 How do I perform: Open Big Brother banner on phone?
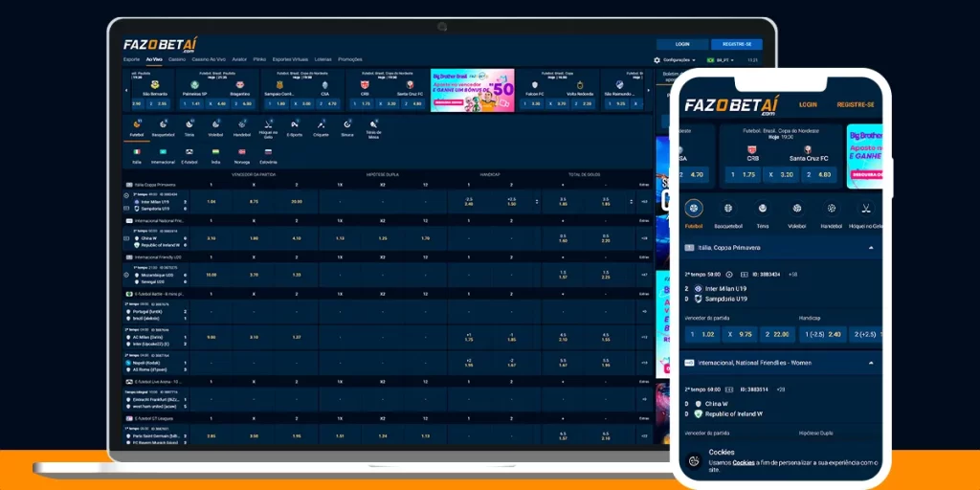coord(864,156)
